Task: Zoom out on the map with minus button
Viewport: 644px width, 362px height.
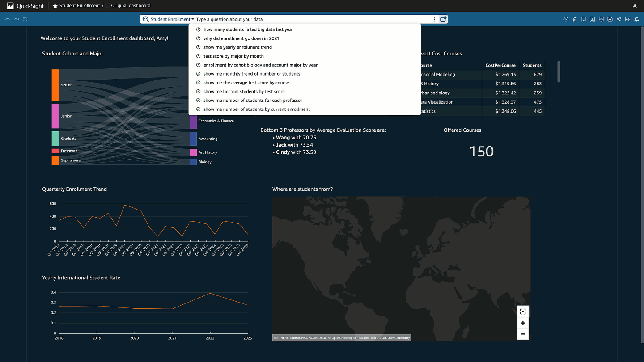Action: 523,334
